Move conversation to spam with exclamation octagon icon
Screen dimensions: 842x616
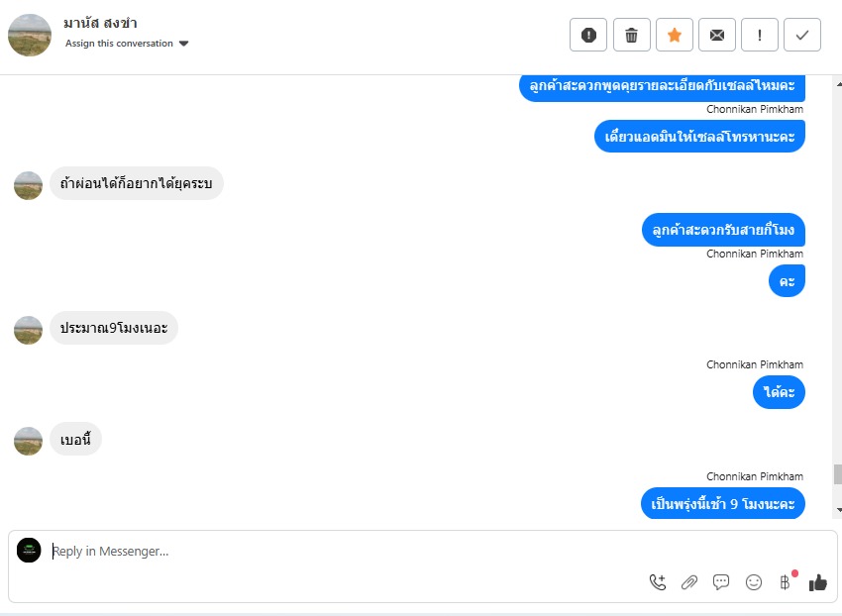pos(588,35)
